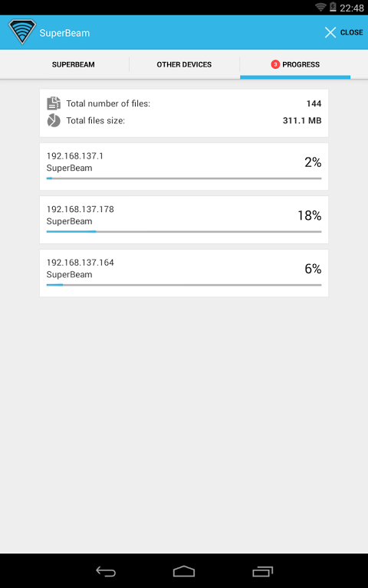Tap the 18% progress percentage
The height and width of the screenshot is (588, 368).
click(x=310, y=216)
